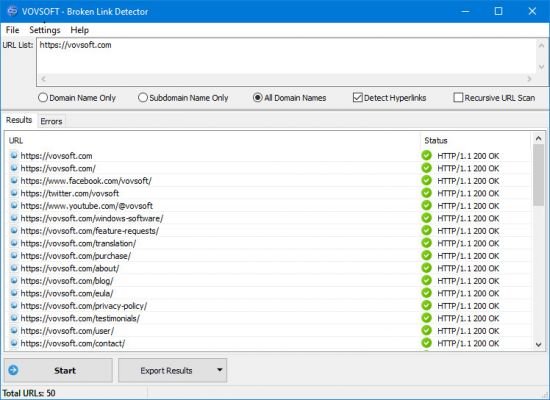Click results list scroll-up arrow

click(x=538, y=139)
